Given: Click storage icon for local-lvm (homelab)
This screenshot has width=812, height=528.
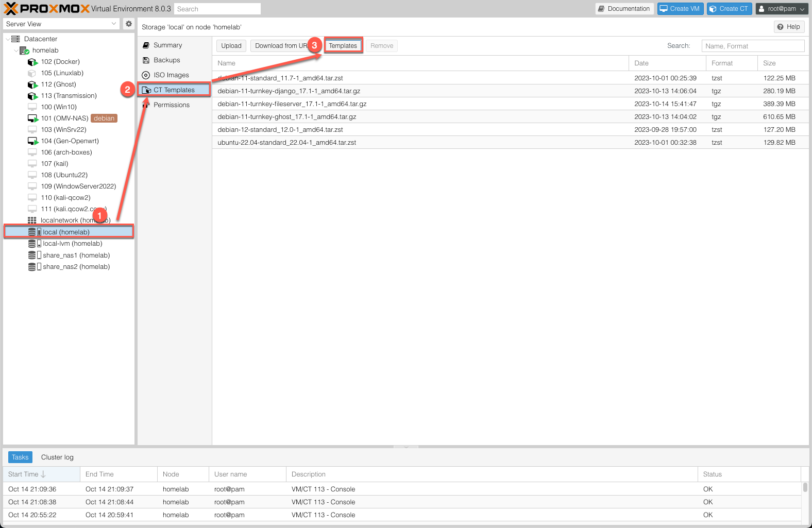Looking at the screenshot, I should 35,244.
